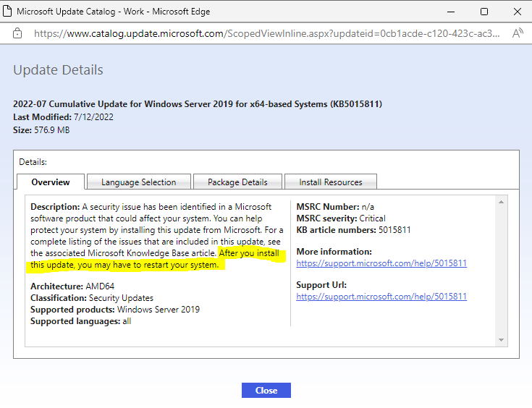Image resolution: width=532 pixels, height=408 pixels.
Task: Click the KB5015811 update title text
Action: [x=198, y=103]
